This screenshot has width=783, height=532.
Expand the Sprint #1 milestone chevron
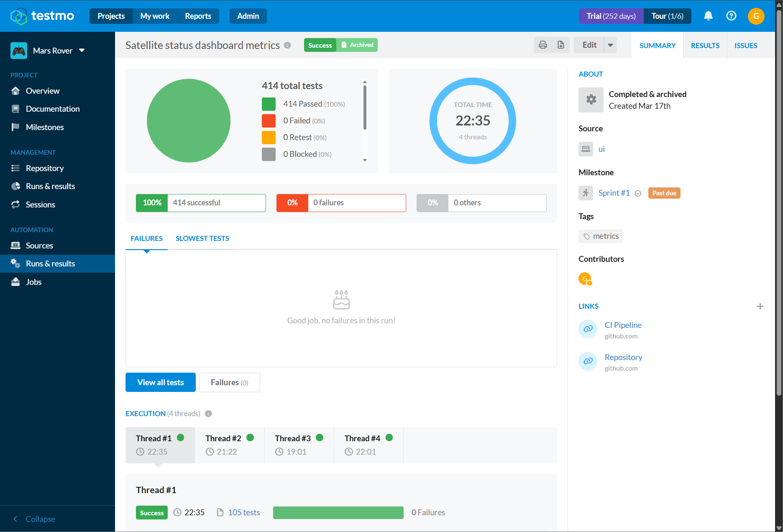(x=638, y=193)
